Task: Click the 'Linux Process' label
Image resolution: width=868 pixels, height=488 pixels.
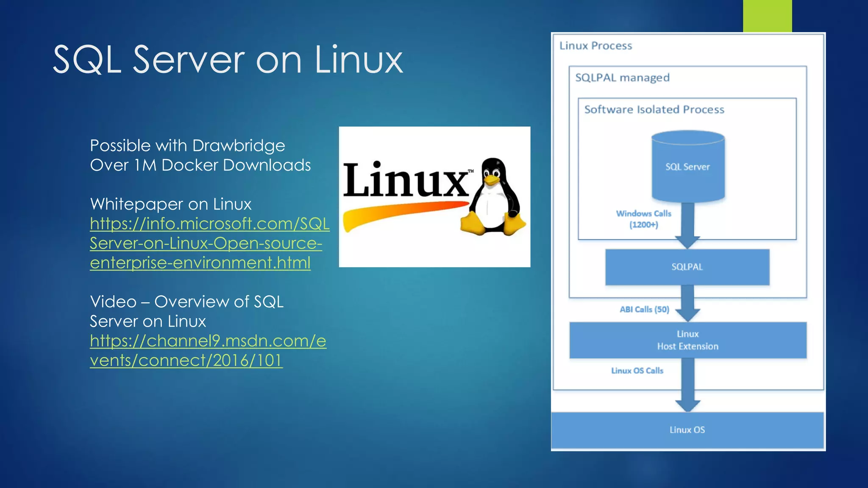Action: point(595,46)
